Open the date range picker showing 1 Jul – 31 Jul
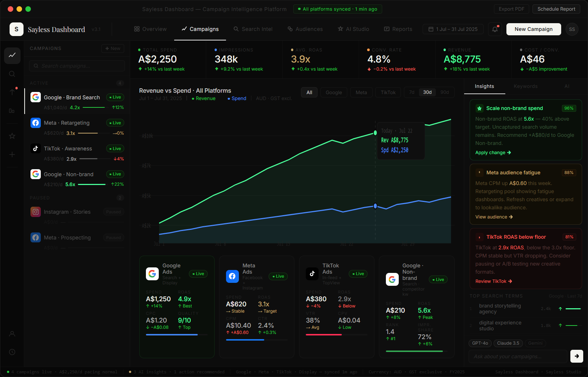The height and width of the screenshot is (377, 588). (453, 29)
